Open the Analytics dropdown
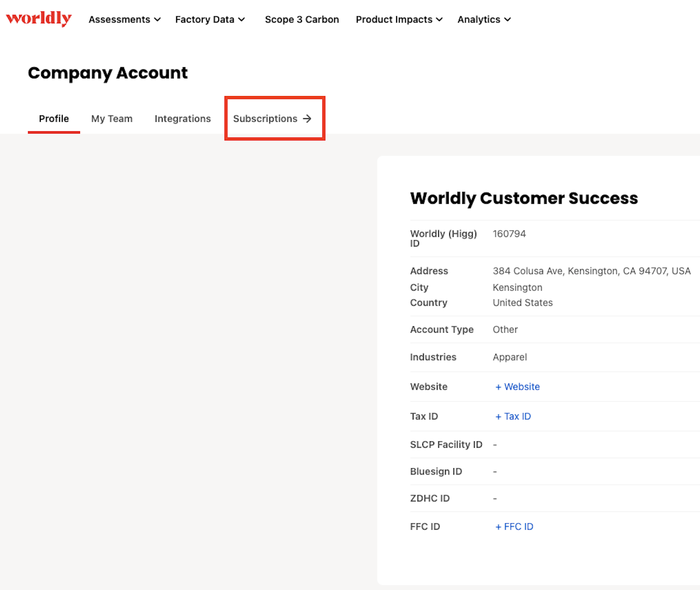This screenshot has height=590, width=700. (484, 20)
